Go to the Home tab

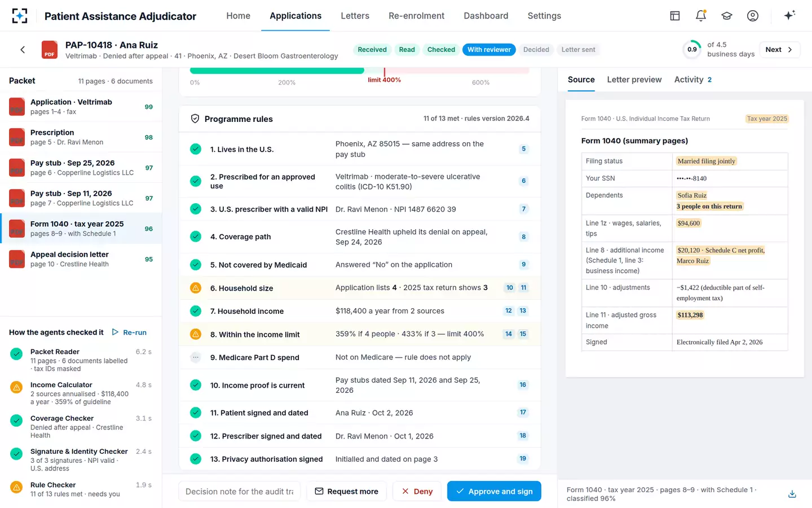coord(239,16)
